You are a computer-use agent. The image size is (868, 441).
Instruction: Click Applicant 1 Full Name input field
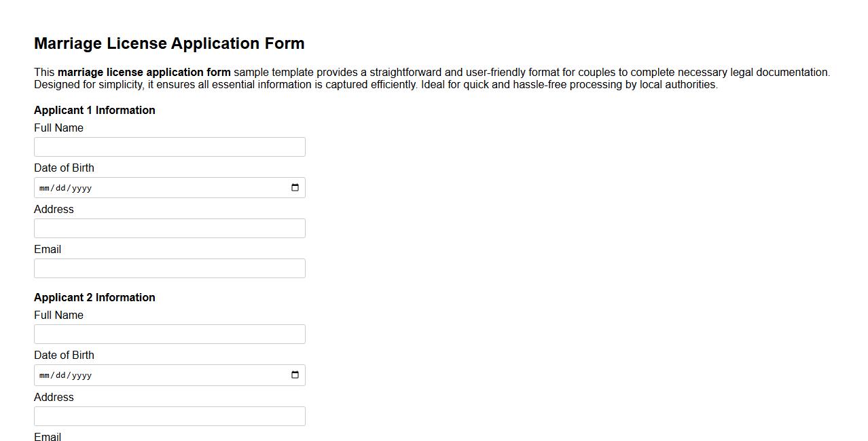click(x=169, y=147)
